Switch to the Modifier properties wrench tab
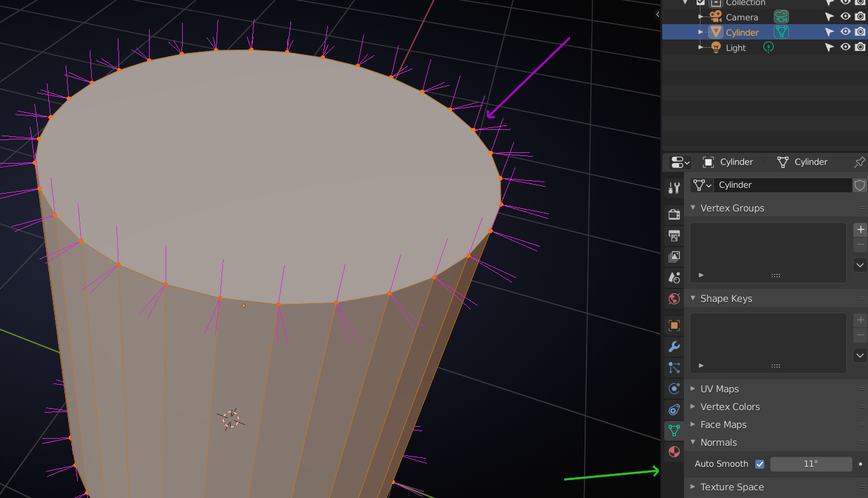The image size is (868, 498). 674,346
